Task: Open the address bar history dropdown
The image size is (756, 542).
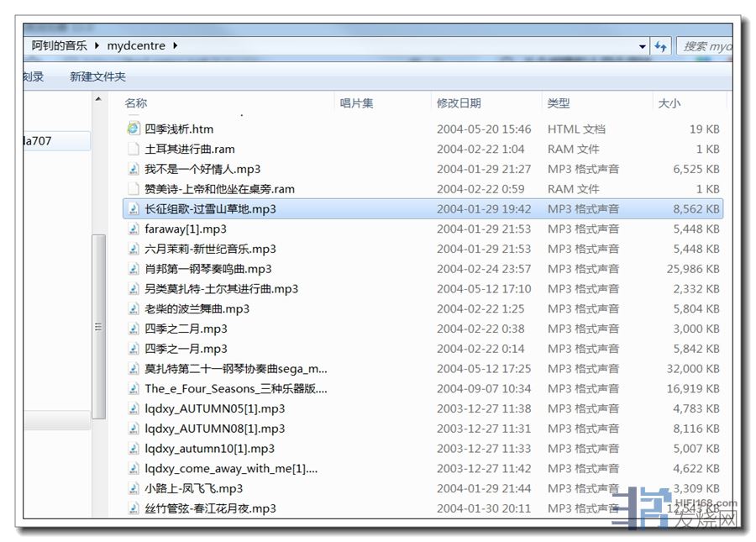Action: point(643,46)
